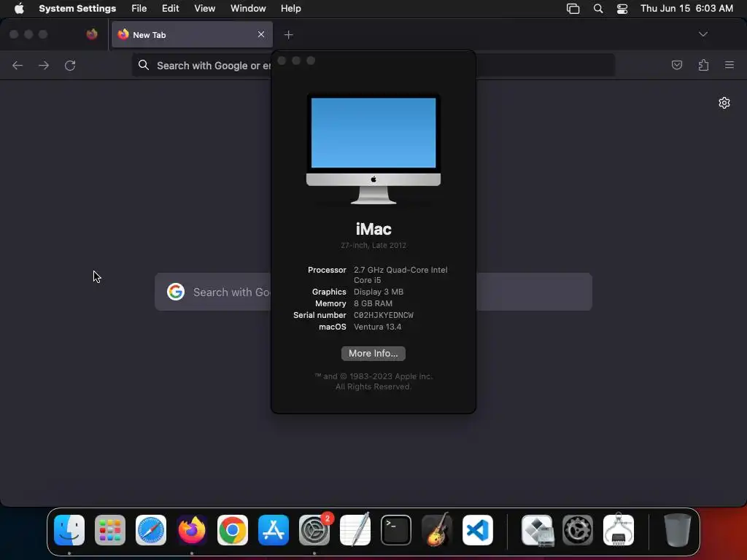Open TextEdit from the Dock

[x=355, y=530]
